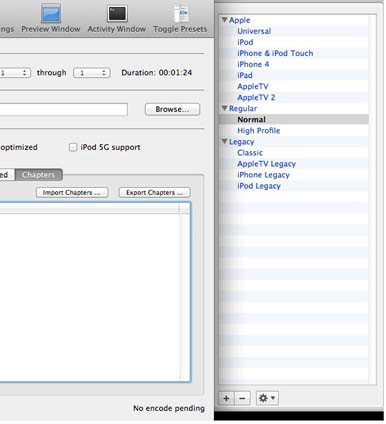
Task: Open the ending chapter popup after 'through'
Action: coord(92,73)
